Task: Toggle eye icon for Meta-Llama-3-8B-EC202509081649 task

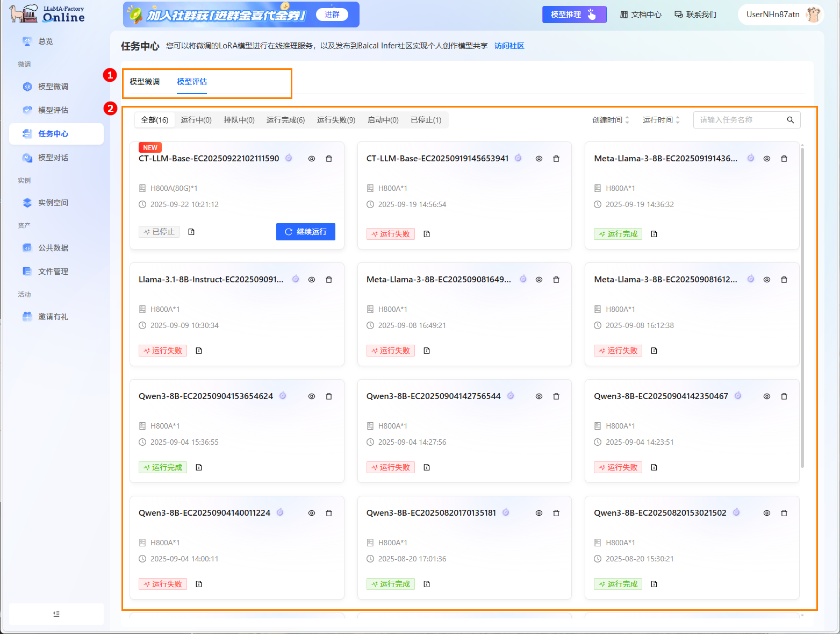Action: [539, 280]
